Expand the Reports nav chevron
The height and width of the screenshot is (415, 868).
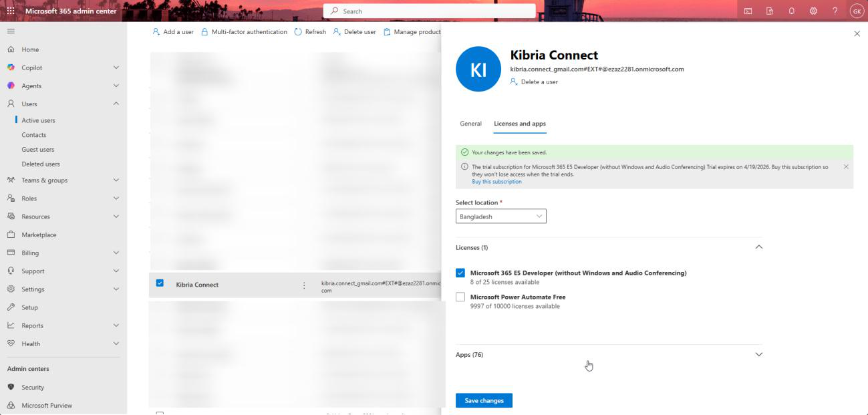[x=116, y=325]
